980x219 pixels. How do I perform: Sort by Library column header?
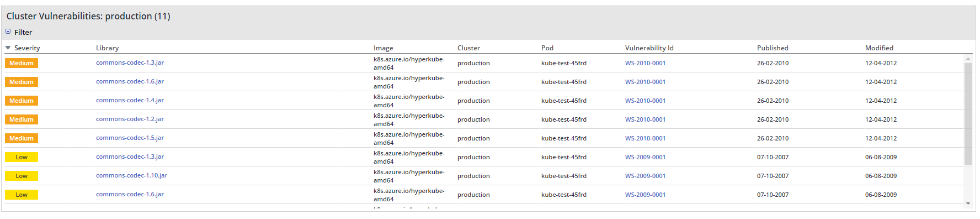tap(107, 48)
